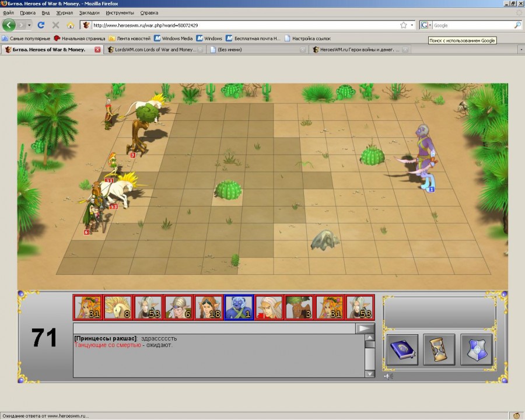Click the search magnifier icon
This screenshot has width=525, height=420.
[x=517, y=25]
